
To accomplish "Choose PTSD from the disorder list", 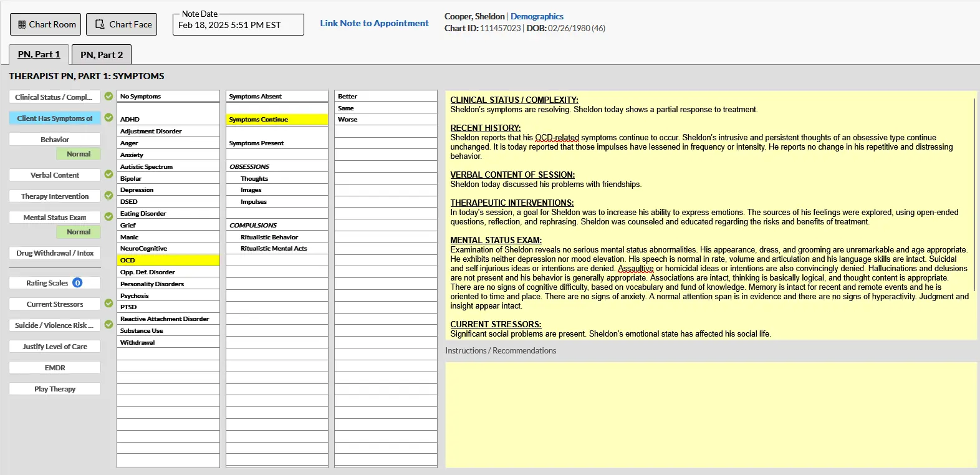I will 168,307.
